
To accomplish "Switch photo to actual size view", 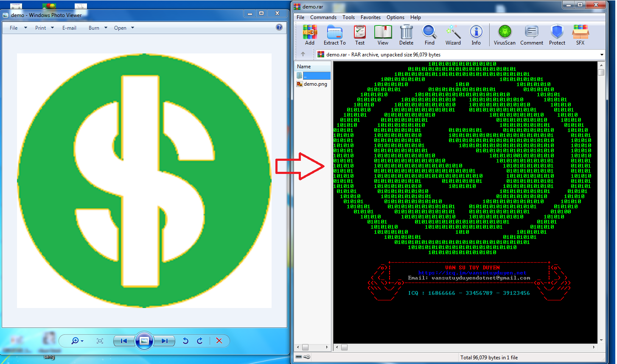I will tap(100, 341).
